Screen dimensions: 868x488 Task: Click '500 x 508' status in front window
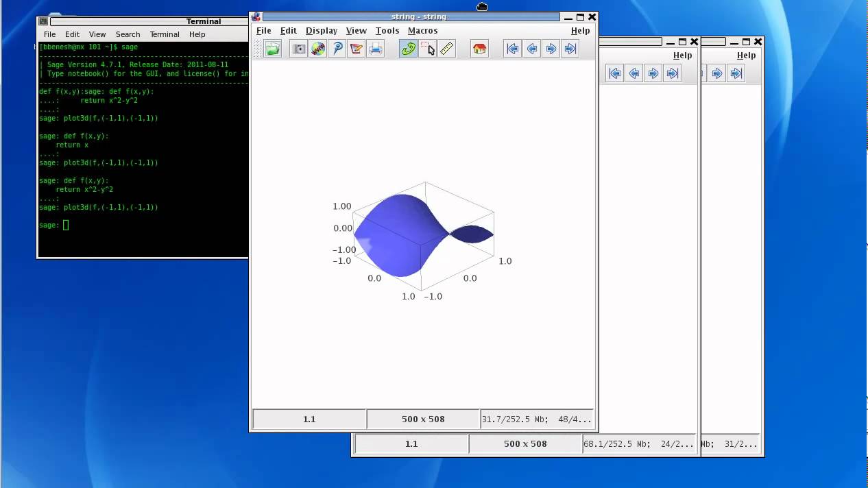[423, 419]
